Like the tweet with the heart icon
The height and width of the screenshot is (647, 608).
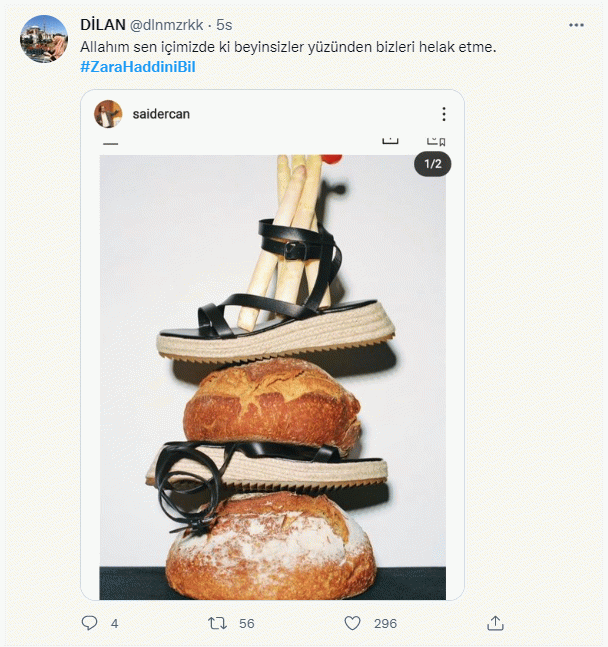[x=352, y=623]
